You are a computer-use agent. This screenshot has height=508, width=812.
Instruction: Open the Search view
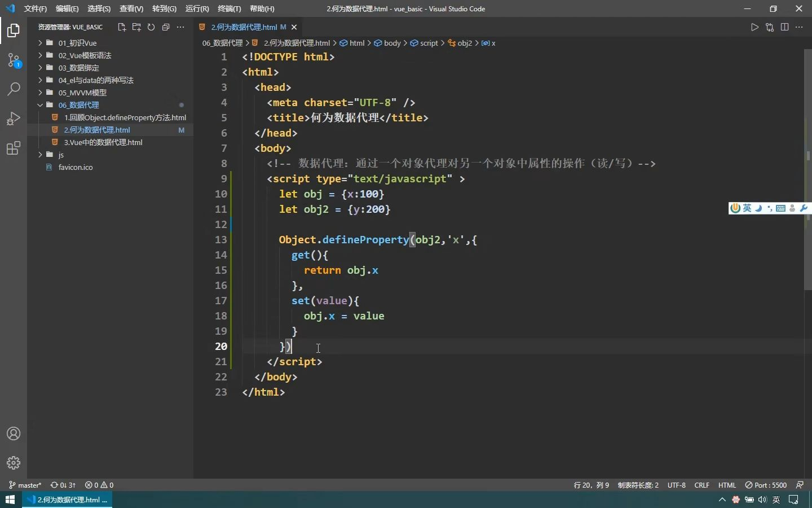point(14,89)
